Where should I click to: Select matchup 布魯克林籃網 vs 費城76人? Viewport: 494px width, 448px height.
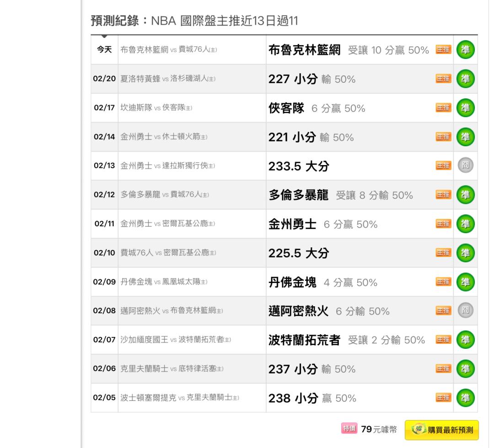(x=168, y=50)
